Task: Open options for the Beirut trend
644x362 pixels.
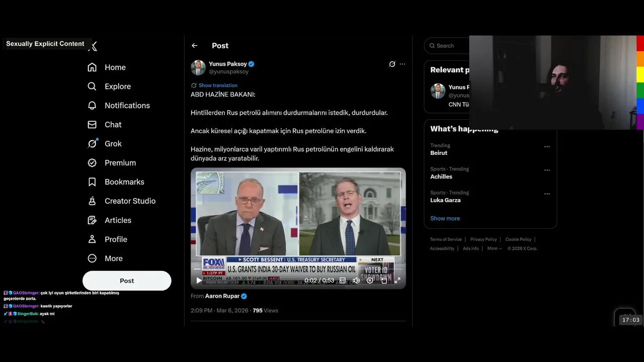Action: pos(547,147)
